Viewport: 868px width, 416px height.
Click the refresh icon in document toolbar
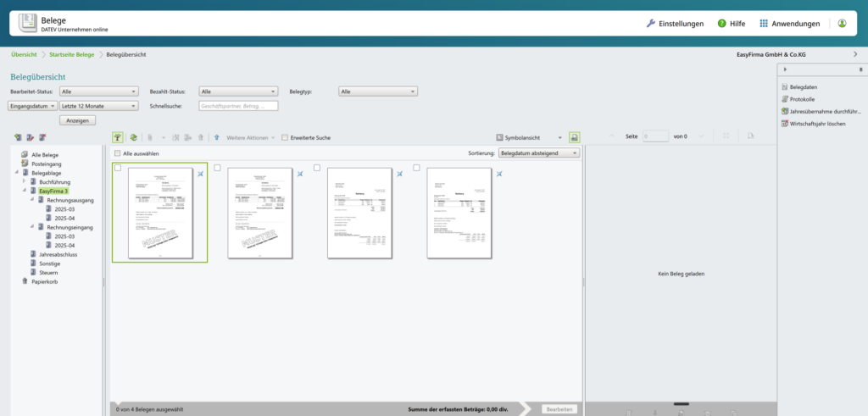pyautogui.click(x=133, y=137)
